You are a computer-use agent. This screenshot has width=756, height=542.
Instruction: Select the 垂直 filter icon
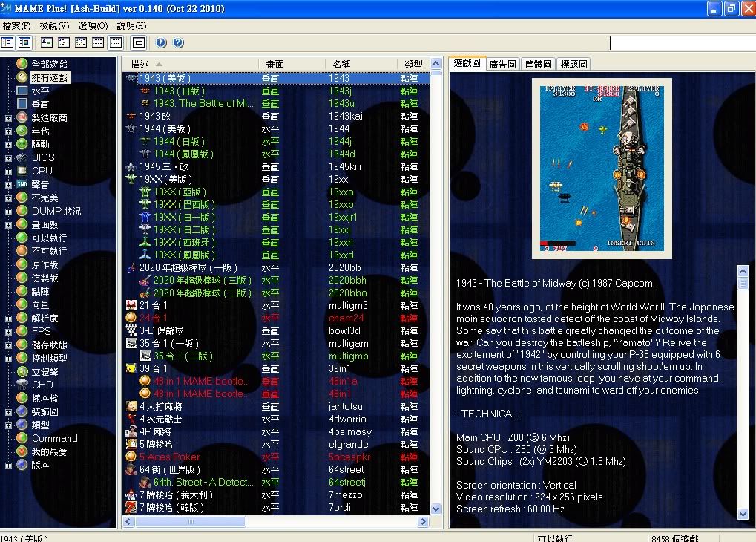pyautogui.click(x=22, y=104)
